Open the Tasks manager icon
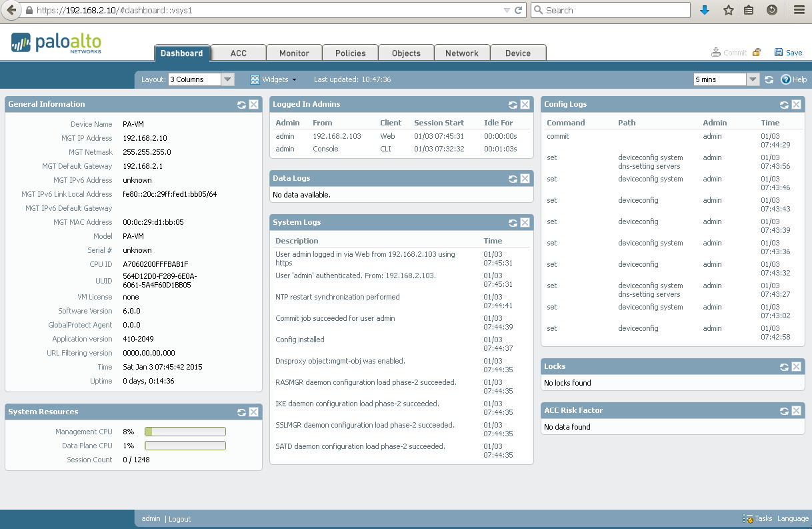The height and width of the screenshot is (529, 812). click(x=748, y=518)
